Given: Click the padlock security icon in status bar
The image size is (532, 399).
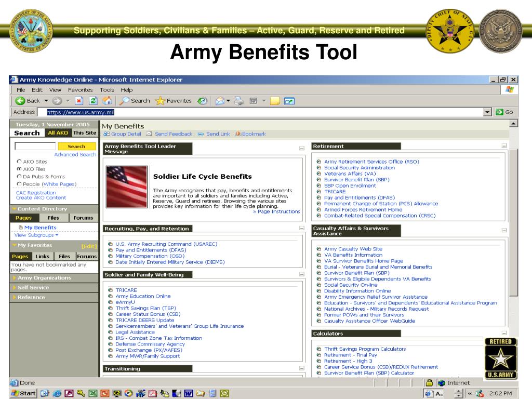Looking at the screenshot, I should (x=429, y=383).
